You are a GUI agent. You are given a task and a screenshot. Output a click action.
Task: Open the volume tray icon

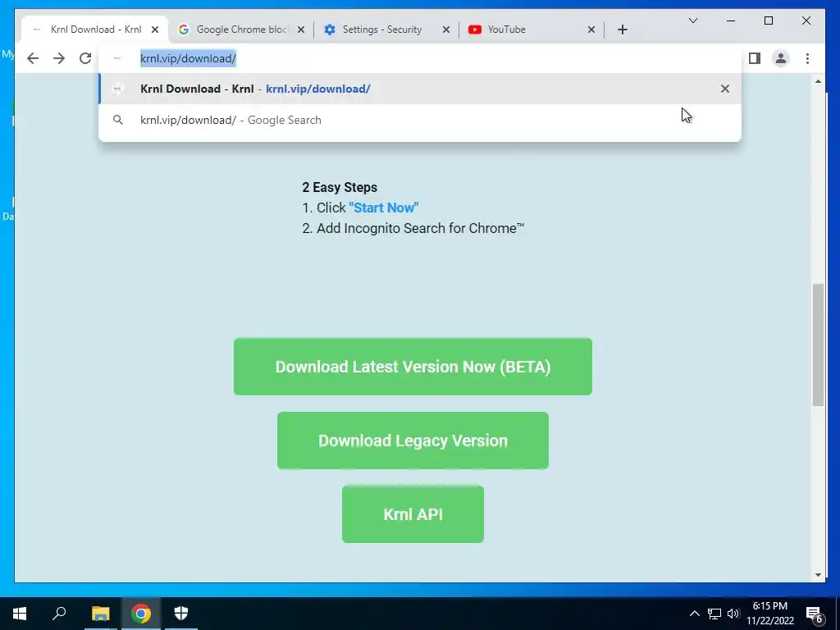[x=733, y=614]
